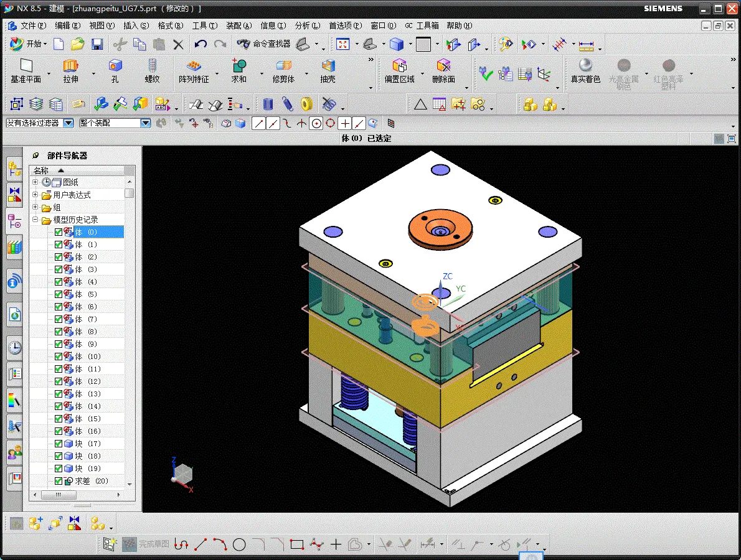Apply 红色高泽塑料 red glossy plastic material
Screen dimensions: 741x560
pos(668,74)
